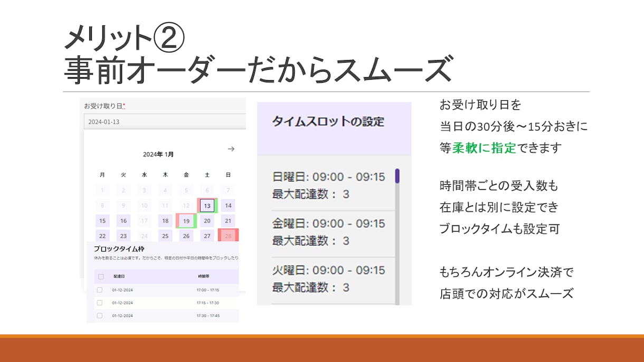Image resolution: width=644 pixels, height=362 pixels.
Task: Pick calendar day 15
Action: tap(102, 221)
